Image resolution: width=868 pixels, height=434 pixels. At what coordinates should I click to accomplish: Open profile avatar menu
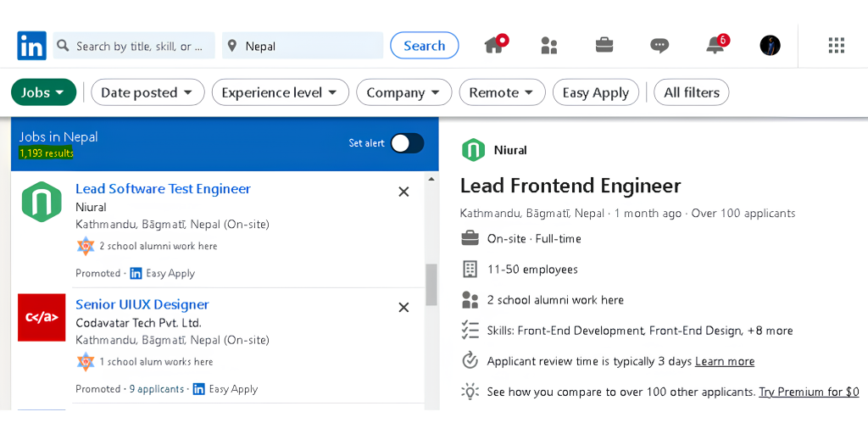coord(770,46)
